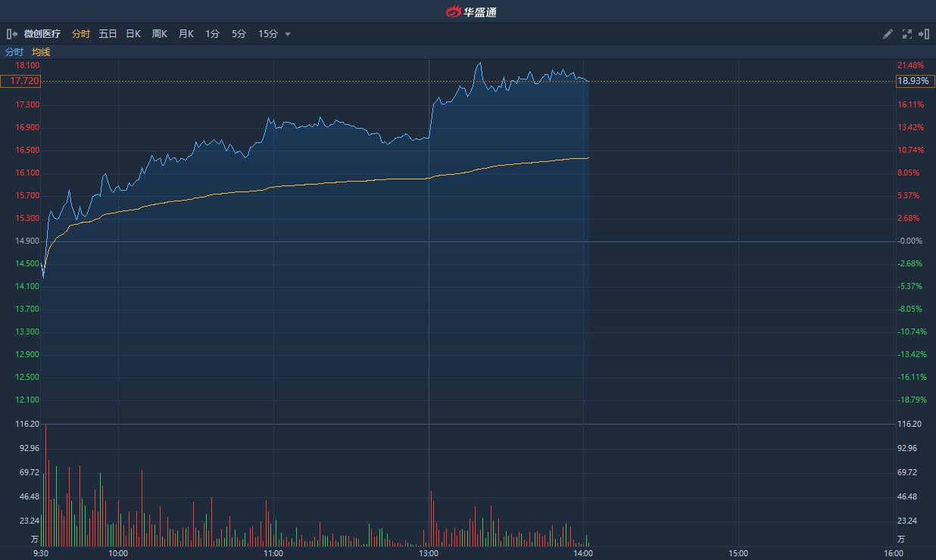936x560 pixels.
Task: Switch to the 日K daily candlestick tab
Action: click(133, 34)
